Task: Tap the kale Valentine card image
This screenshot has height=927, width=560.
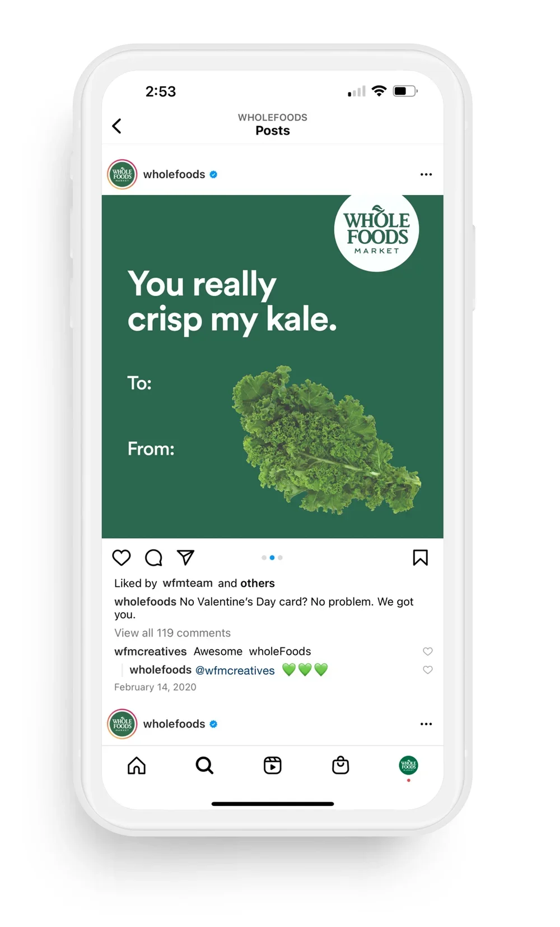Action: [x=273, y=367]
